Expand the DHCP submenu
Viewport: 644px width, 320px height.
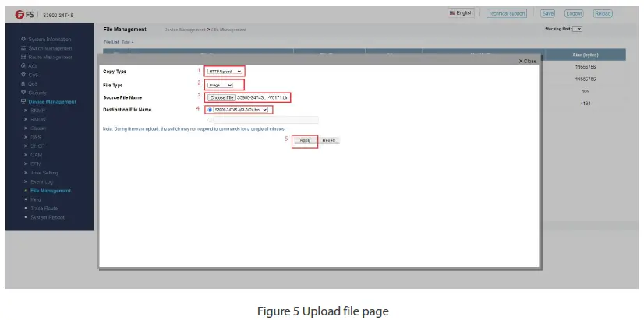point(37,146)
